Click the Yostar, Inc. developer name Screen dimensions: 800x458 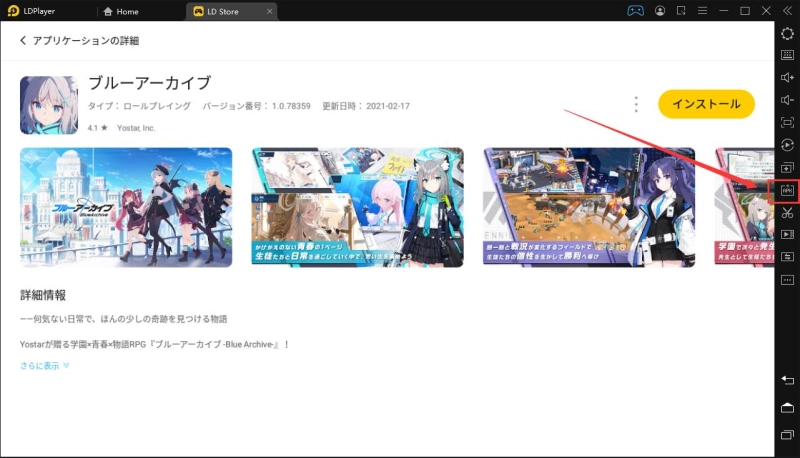pos(136,128)
